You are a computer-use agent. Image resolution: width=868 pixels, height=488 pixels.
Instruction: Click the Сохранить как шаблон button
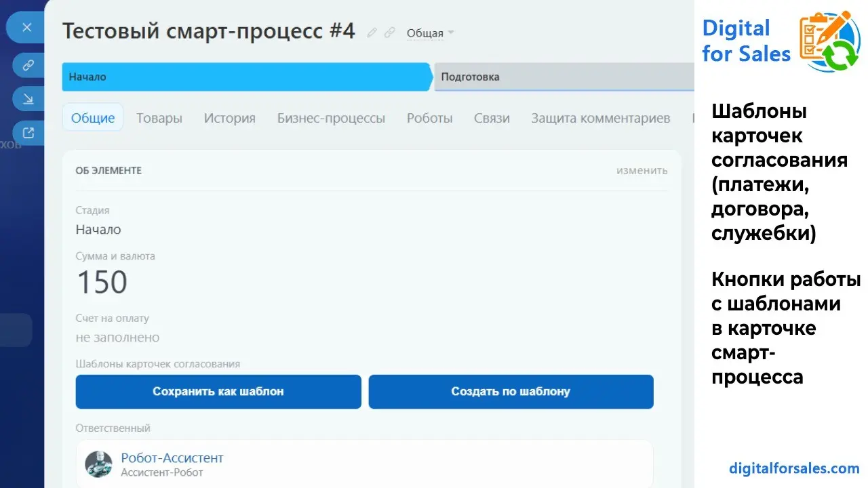(218, 392)
